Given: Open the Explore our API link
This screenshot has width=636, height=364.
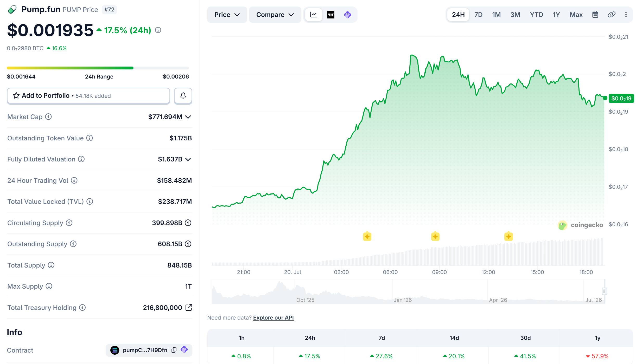Looking at the screenshot, I should coord(273,318).
